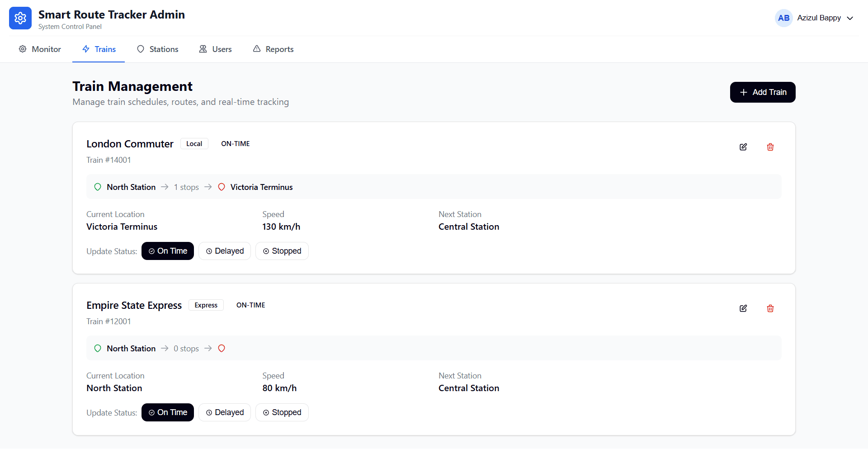Click the Victoria Terminus current location value

tap(122, 227)
